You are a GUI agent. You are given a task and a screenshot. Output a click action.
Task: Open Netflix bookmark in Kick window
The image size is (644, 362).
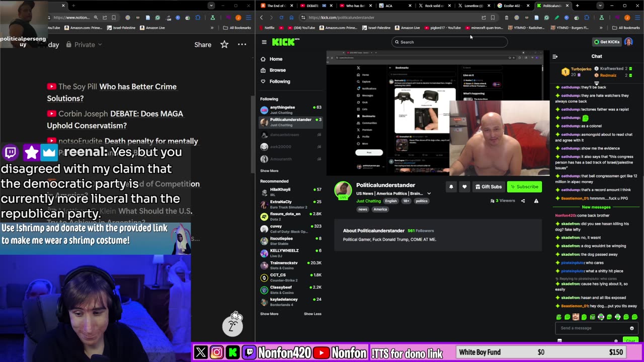click(267, 28)
